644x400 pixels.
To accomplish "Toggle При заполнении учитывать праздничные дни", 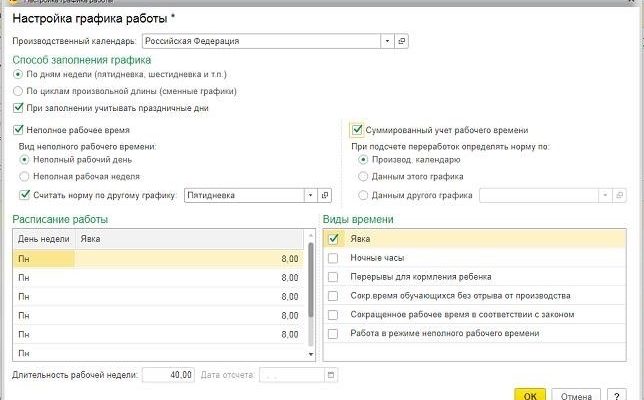I will pos(19,107).
